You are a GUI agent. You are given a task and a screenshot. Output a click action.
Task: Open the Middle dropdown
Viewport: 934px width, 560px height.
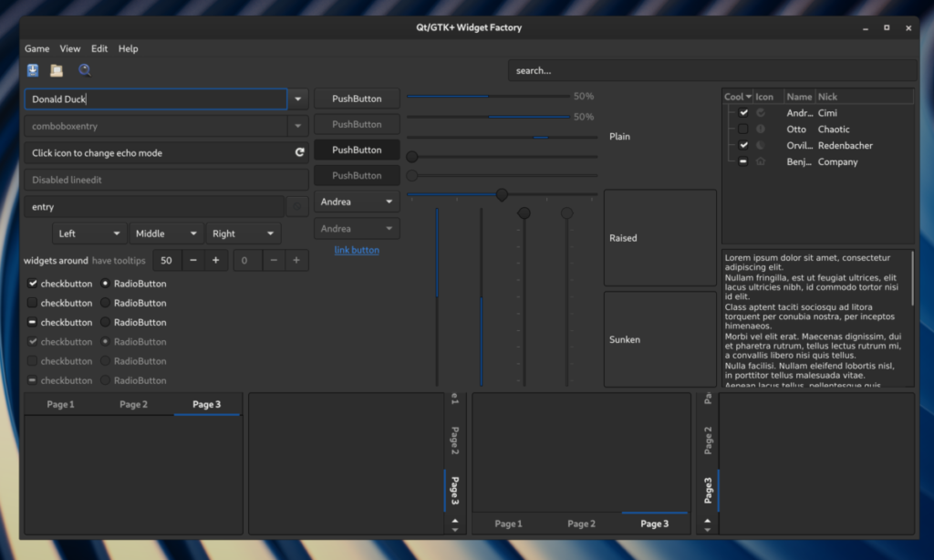[167, 233]
